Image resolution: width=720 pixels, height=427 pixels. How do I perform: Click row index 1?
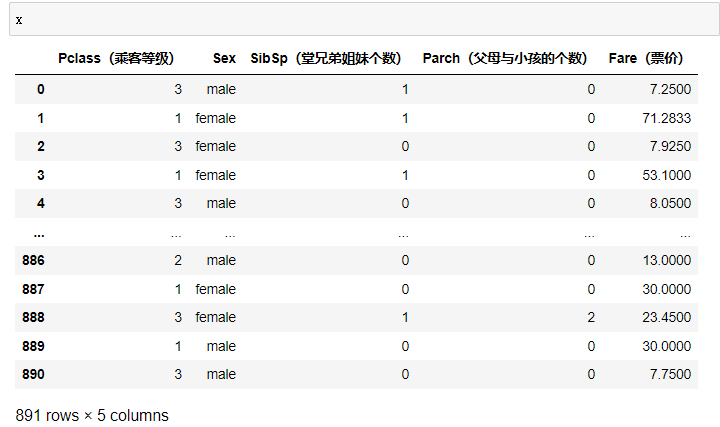point(40,118)
